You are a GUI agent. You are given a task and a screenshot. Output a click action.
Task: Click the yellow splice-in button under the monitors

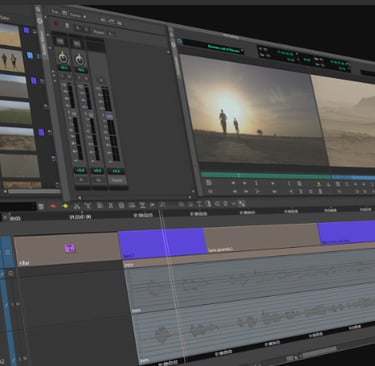(318, 184)
